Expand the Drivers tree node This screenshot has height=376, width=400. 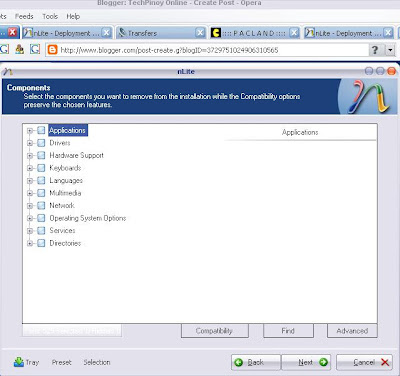[30, 143]
